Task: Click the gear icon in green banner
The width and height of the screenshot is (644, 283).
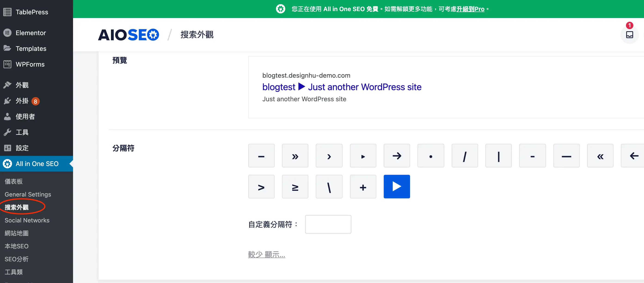Action: click(x=280, y=9)
